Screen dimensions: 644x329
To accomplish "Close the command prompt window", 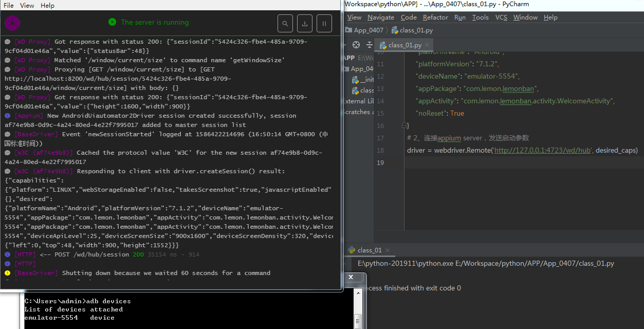I will pyautogui.click(x=351, y=278).
